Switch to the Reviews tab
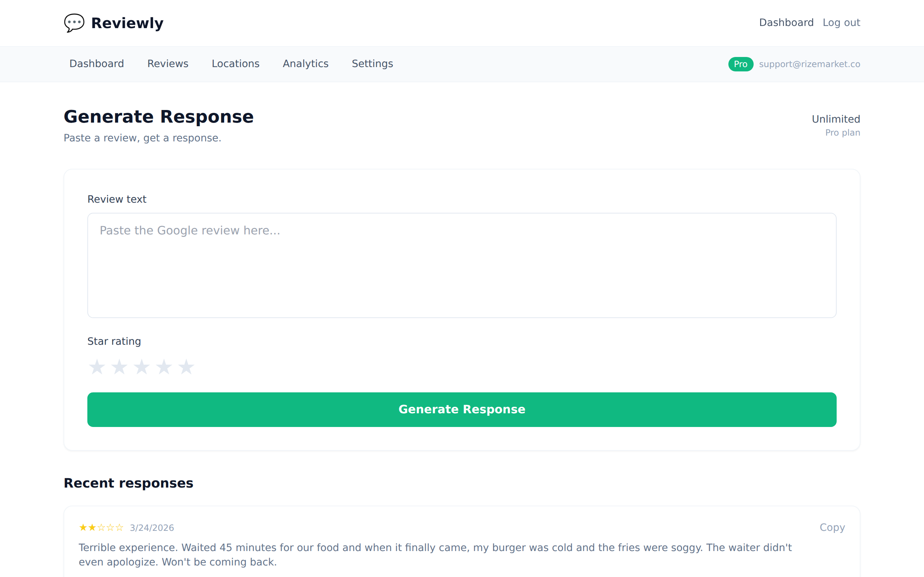 pyautogui.click(x=167, y=64)
